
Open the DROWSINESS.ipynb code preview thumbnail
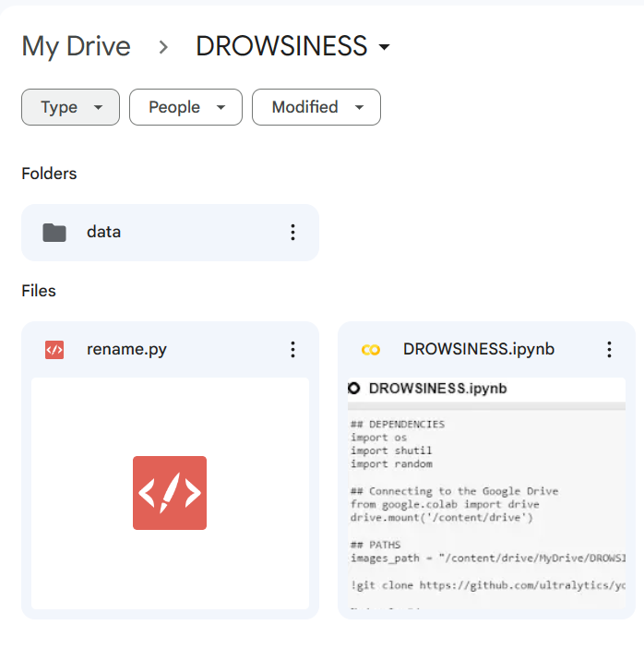click(486, 493)
